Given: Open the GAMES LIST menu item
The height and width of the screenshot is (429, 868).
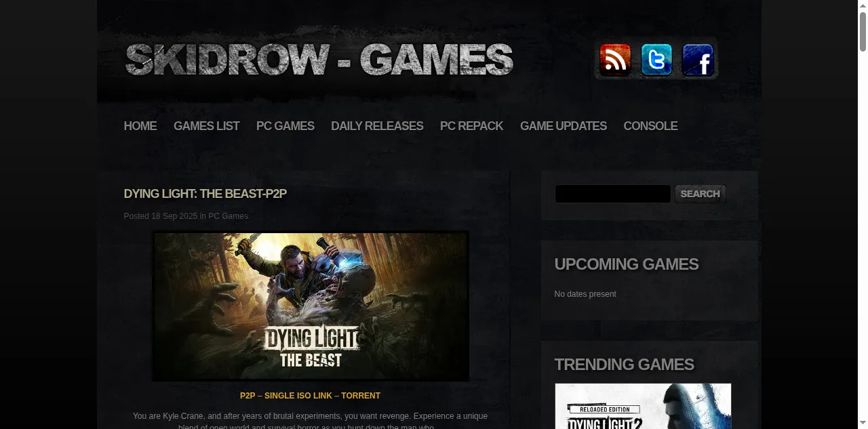Looking at the screenshot, I should point(206,126).
